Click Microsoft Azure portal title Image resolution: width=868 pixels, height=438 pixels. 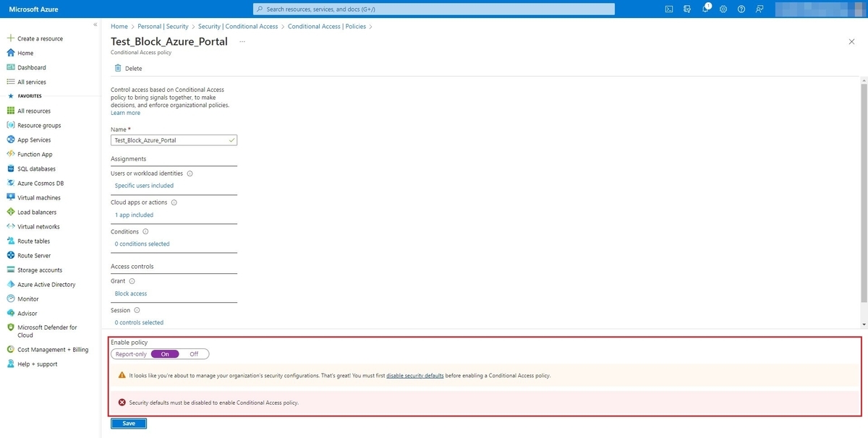[x=33, y=9]
